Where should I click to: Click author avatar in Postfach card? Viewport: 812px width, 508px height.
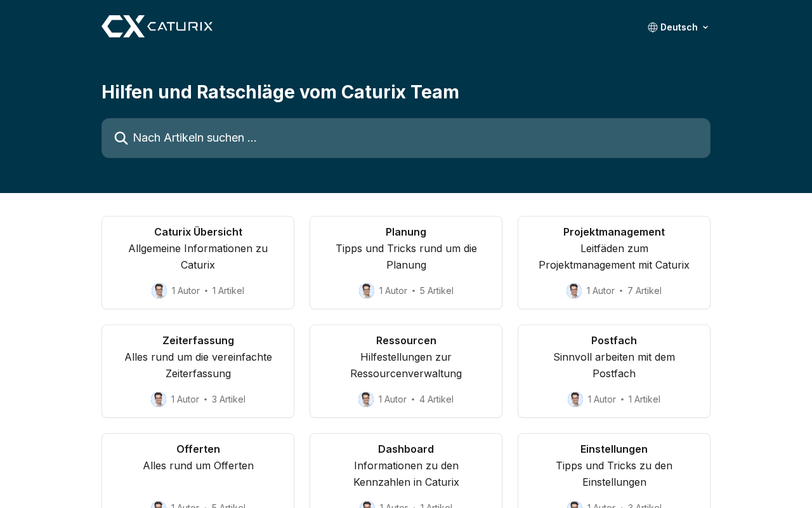click(x=575, y=399)
